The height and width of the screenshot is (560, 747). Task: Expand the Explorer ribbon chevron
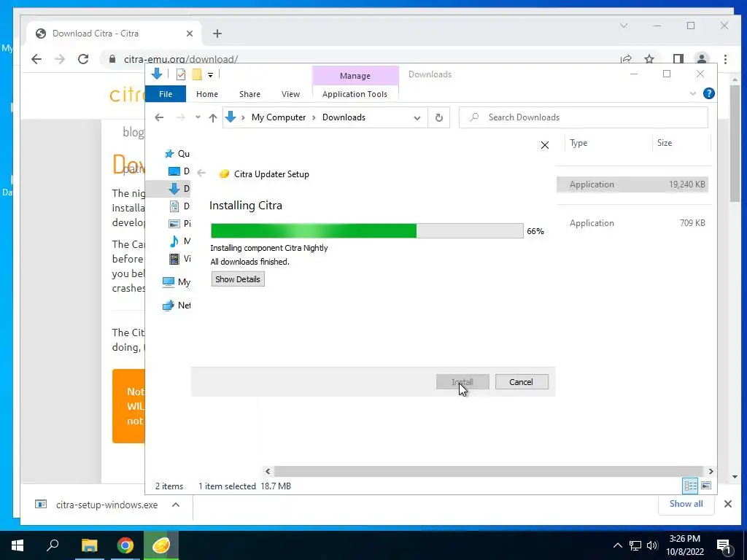[x=693, y=94]
